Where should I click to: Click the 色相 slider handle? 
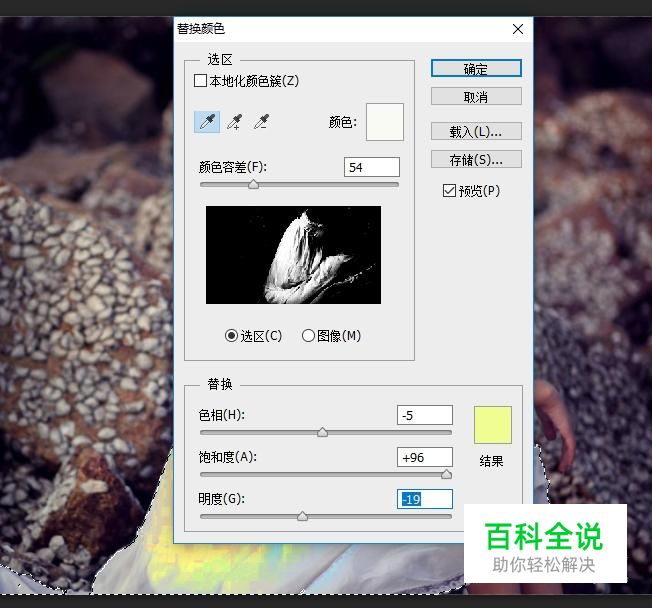323,432
